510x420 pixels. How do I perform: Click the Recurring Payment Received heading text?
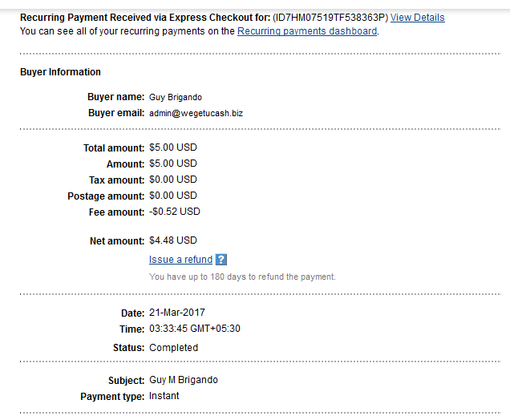coord(145,18)
